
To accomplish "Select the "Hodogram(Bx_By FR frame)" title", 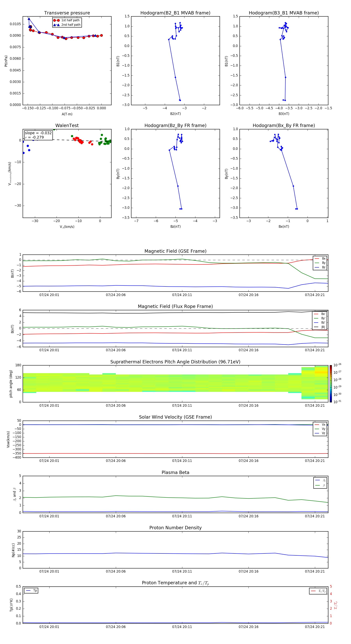I will 284,125.
